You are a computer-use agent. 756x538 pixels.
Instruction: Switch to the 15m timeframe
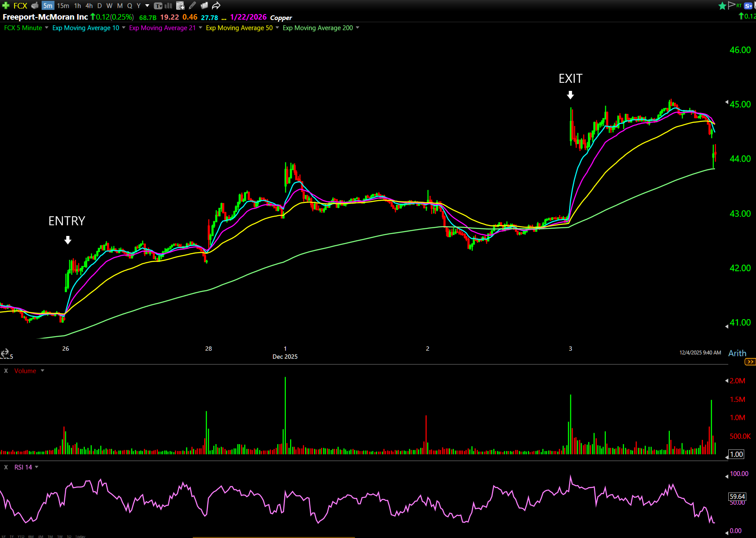[63, 6]
